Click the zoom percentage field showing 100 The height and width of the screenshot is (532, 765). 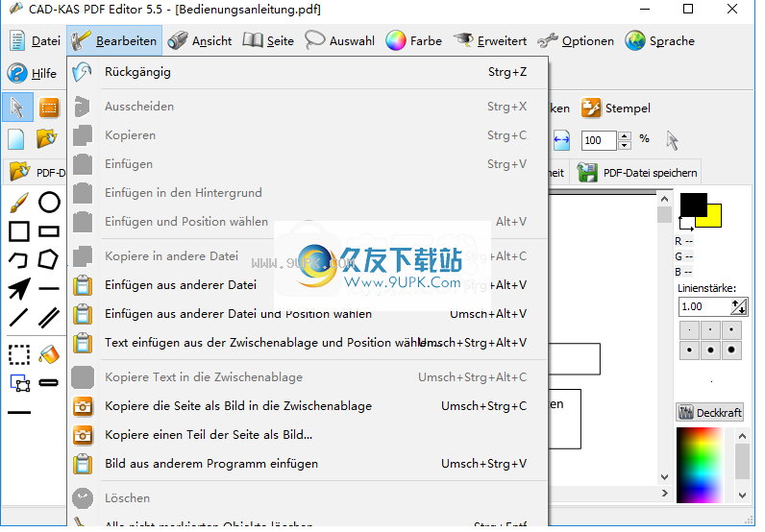[599, 140]
